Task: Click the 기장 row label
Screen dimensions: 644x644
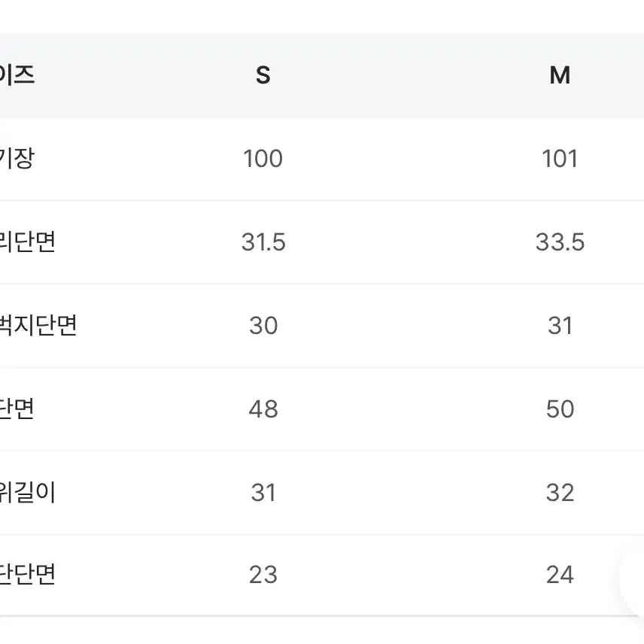Action: pos(17,159)
